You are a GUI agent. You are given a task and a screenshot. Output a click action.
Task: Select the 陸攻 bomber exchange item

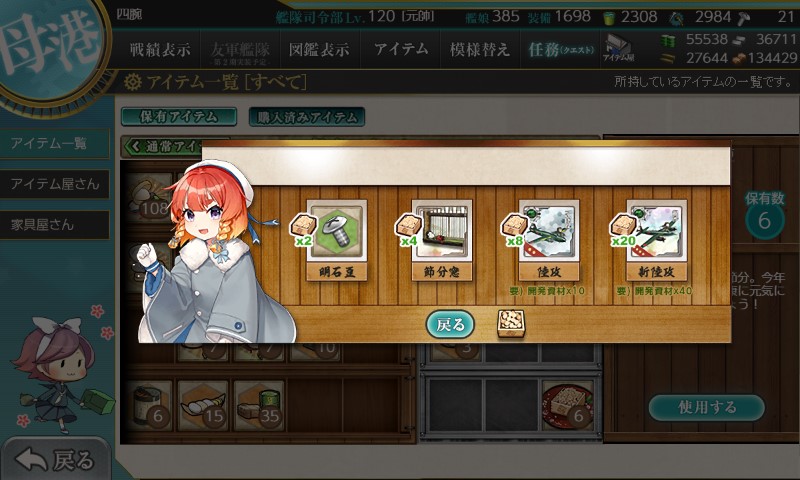pyautogui.click(x=549, y=240)
